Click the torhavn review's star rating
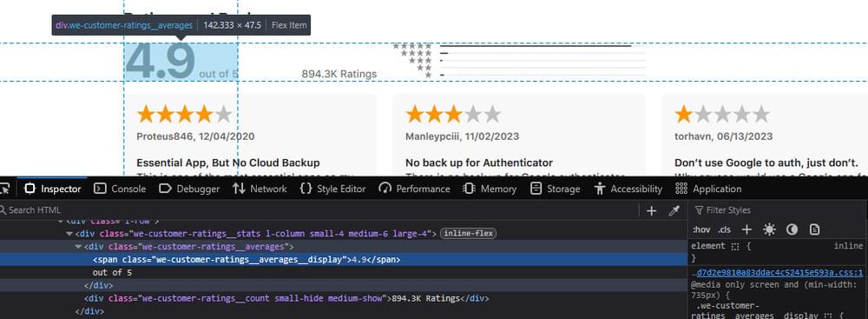 click(x=722, y=114)
